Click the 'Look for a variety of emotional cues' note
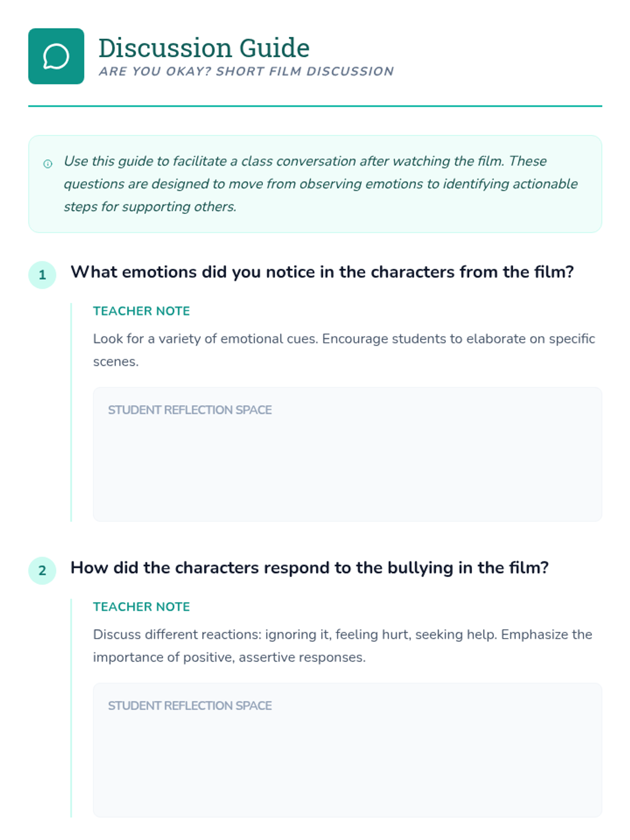Screen dimensions: 630x840 click(x=344, y=350)
